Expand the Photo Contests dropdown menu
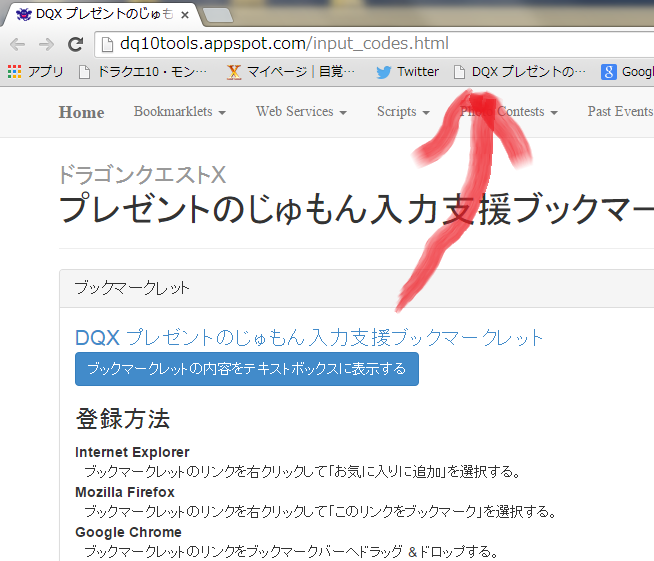 pyautogui.click(x=509, y=112)
